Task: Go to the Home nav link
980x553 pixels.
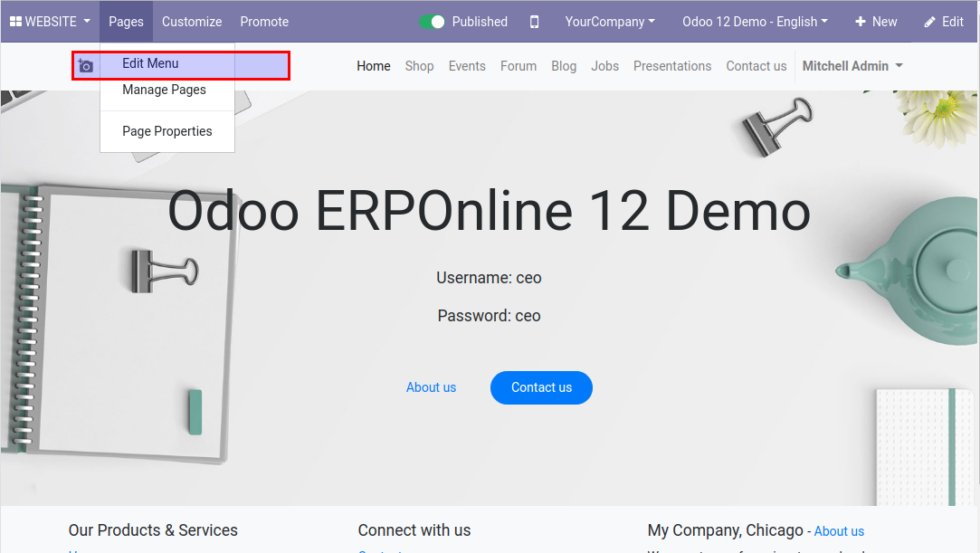Action: tap(374, 65)
